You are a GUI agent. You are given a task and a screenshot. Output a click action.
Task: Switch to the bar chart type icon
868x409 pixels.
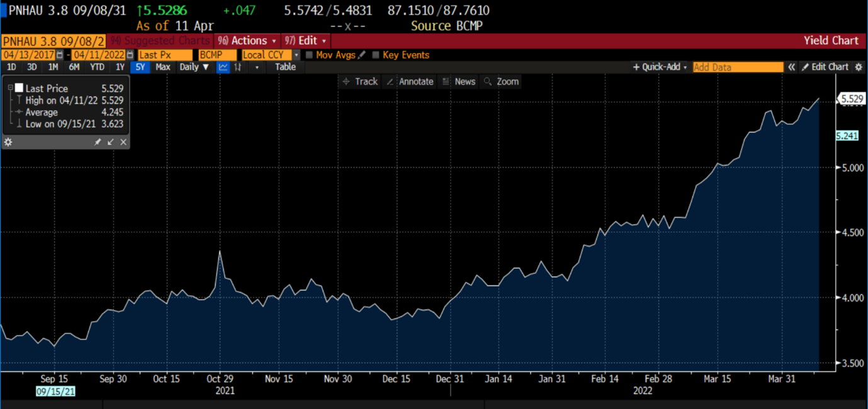pos(239,67)
